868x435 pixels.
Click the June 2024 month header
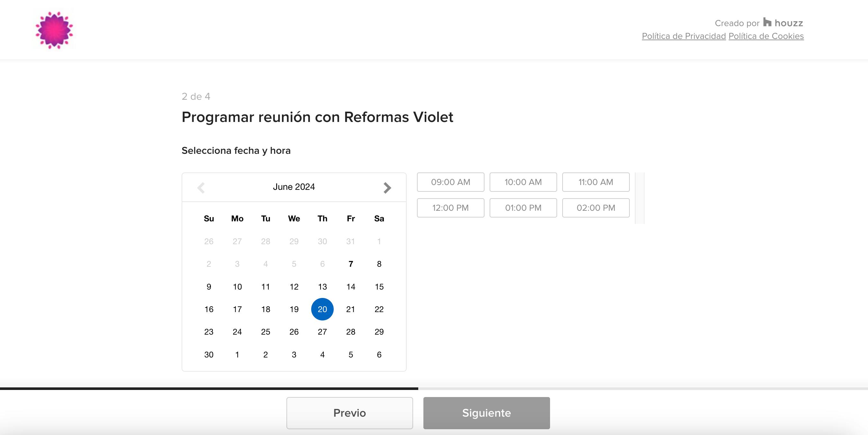coord(294,187)
